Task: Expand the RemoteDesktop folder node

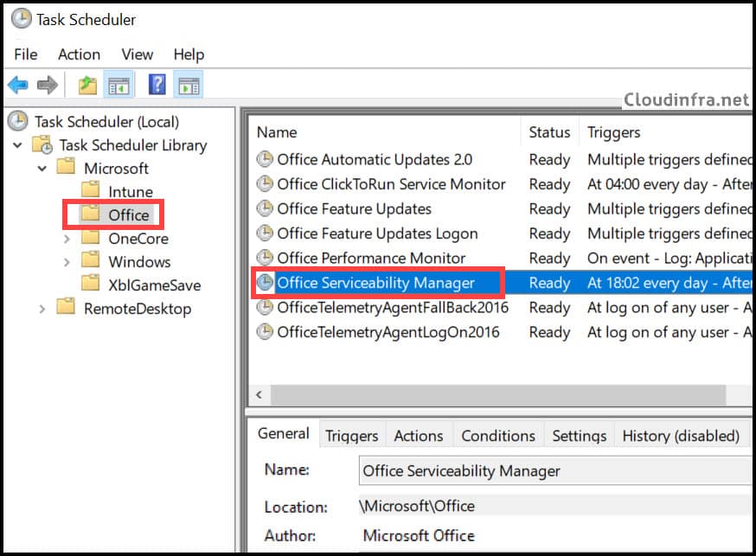Action: coord(42,309)
